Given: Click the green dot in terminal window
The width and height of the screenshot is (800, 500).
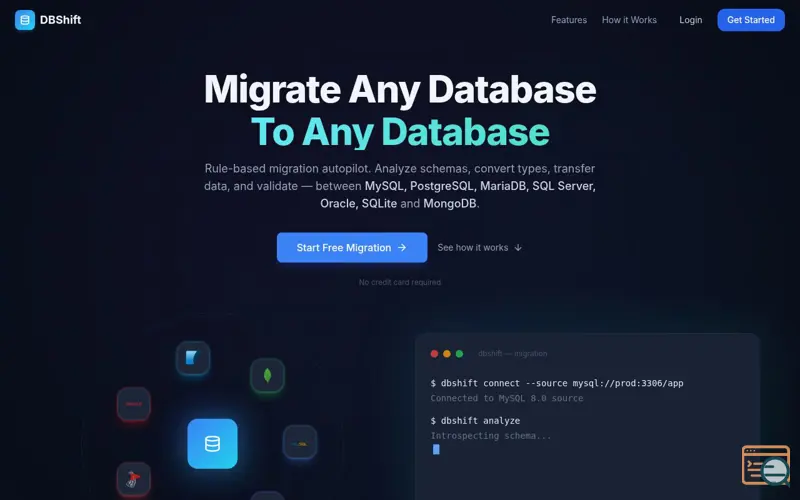Looking at the screenshot, I should click(x=459, y=354).
